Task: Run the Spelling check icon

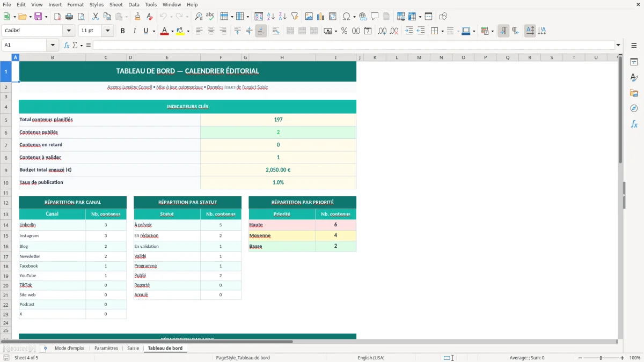Action: 210,17
